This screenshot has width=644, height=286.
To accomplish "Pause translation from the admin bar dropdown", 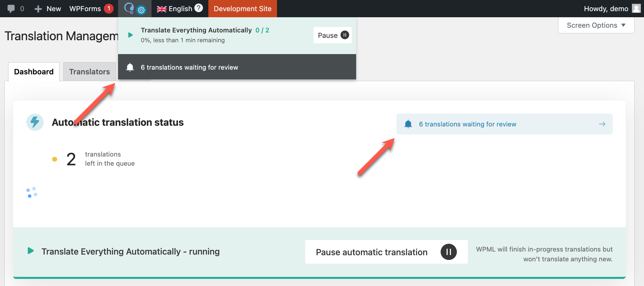I will point(332,35).
